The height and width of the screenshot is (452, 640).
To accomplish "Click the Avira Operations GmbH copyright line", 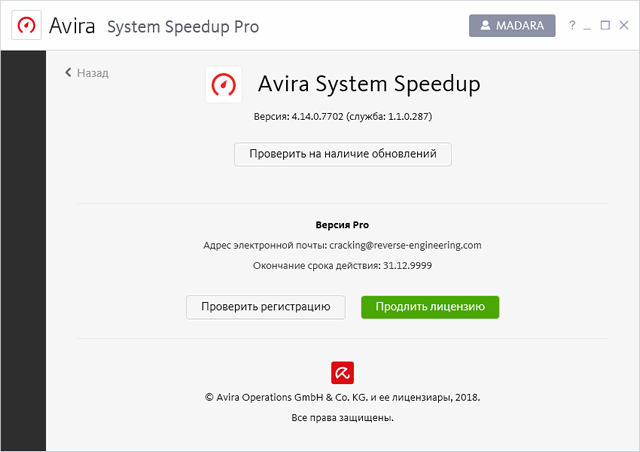I will 342,397.
